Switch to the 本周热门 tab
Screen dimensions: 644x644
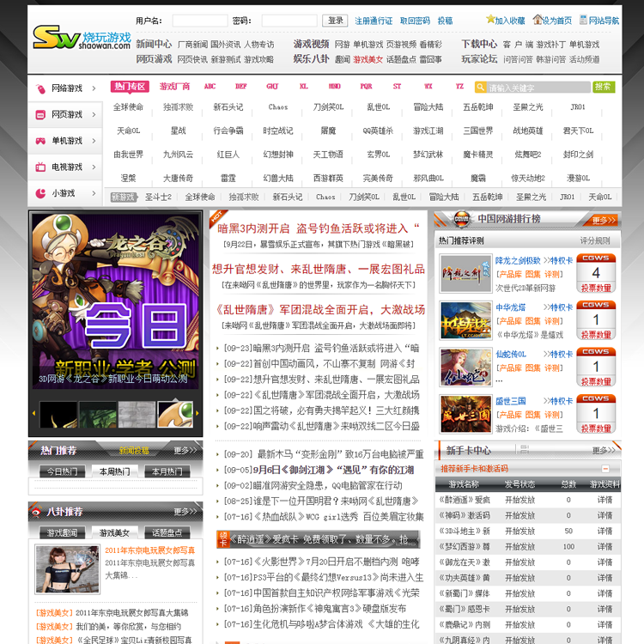114,471
